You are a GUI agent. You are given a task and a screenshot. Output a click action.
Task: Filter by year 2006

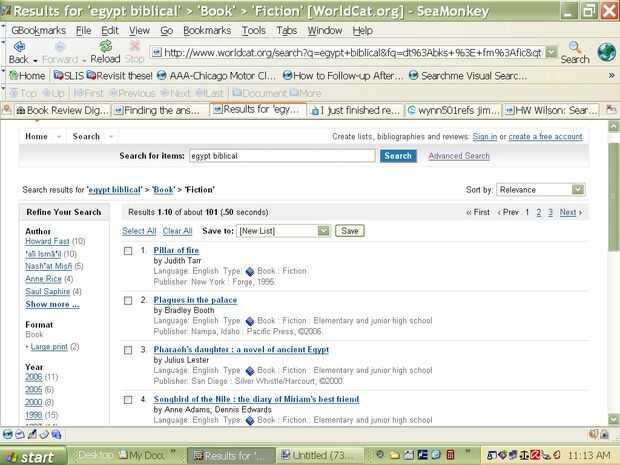coord(34,377)
